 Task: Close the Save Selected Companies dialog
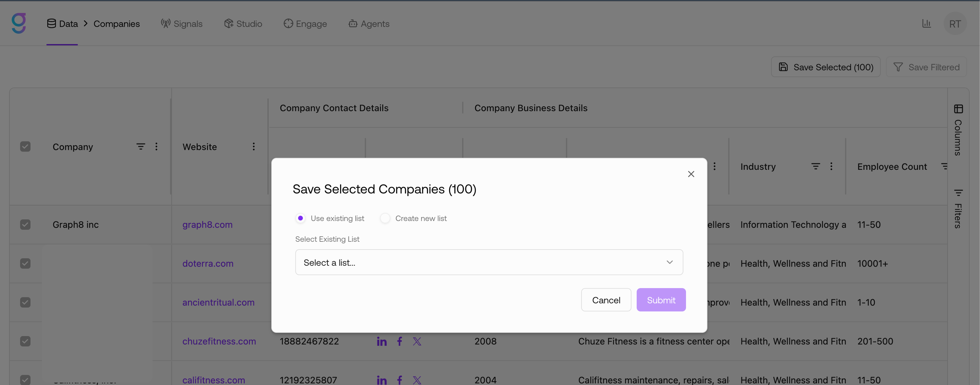coord(691,174)
